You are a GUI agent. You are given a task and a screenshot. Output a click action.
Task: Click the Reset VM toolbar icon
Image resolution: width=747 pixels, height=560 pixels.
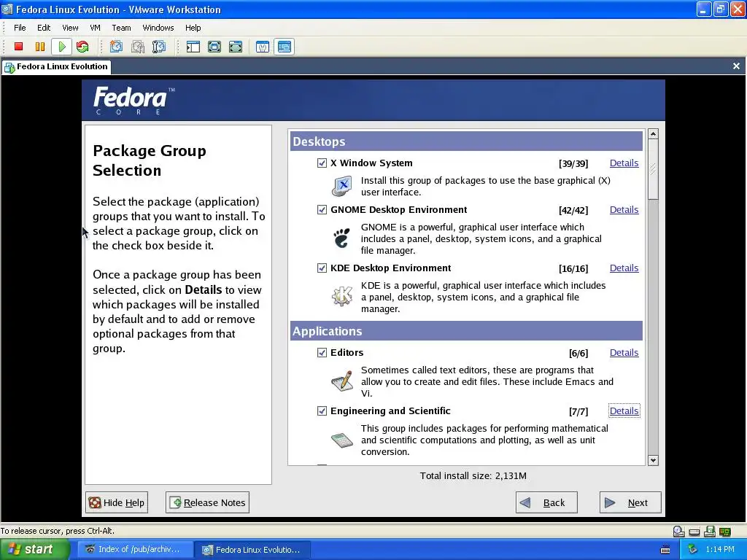(82, 47)
